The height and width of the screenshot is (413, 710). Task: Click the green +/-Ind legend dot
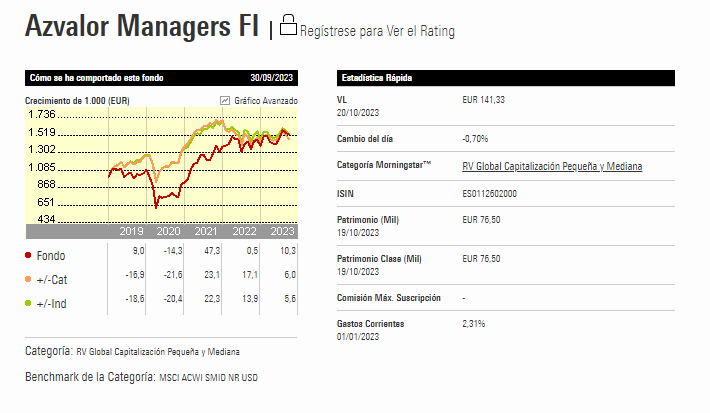pyautogui.click(x=27, y=303)
